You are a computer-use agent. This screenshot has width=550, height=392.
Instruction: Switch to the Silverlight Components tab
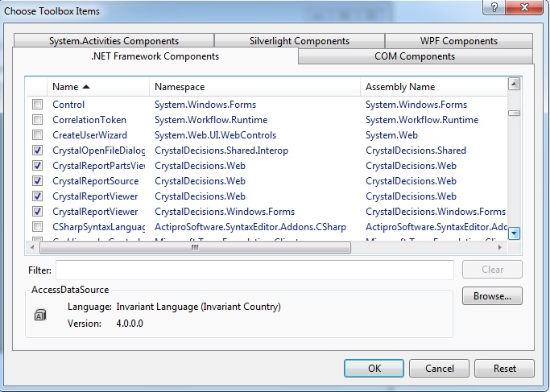click(300, 41)
